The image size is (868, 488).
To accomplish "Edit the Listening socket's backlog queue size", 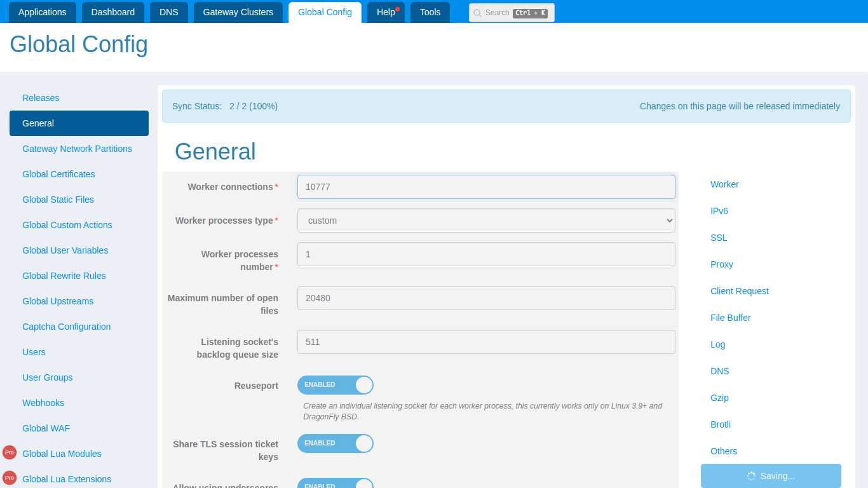I will (x=486, y=342).
